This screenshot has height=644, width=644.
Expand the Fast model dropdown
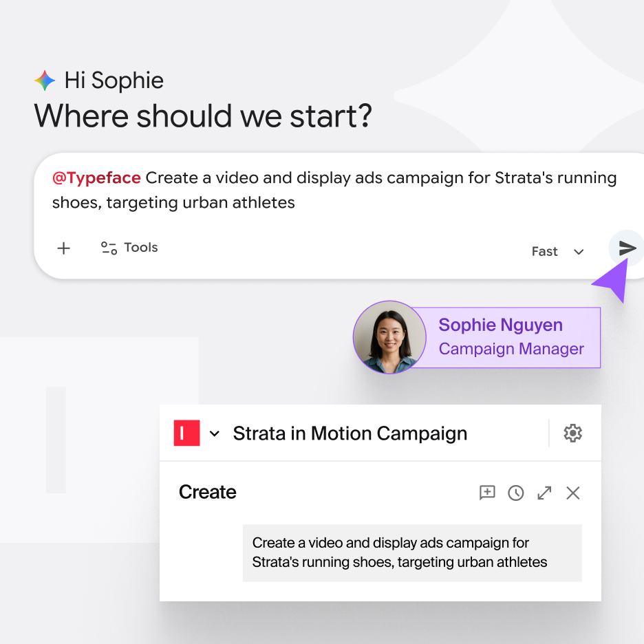tap(557, 251)
